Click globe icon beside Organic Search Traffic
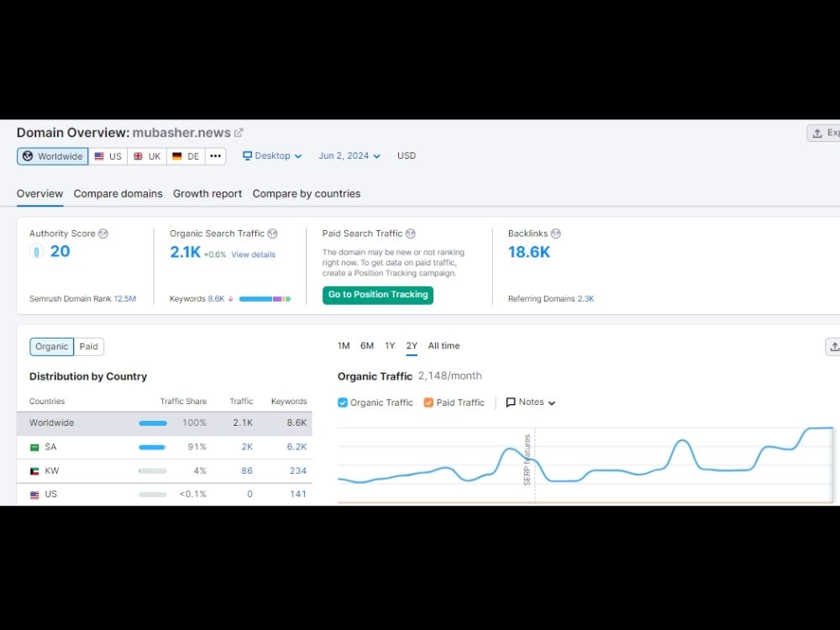The width and height of the screenshot is (840, 630). tap(272, 234)
